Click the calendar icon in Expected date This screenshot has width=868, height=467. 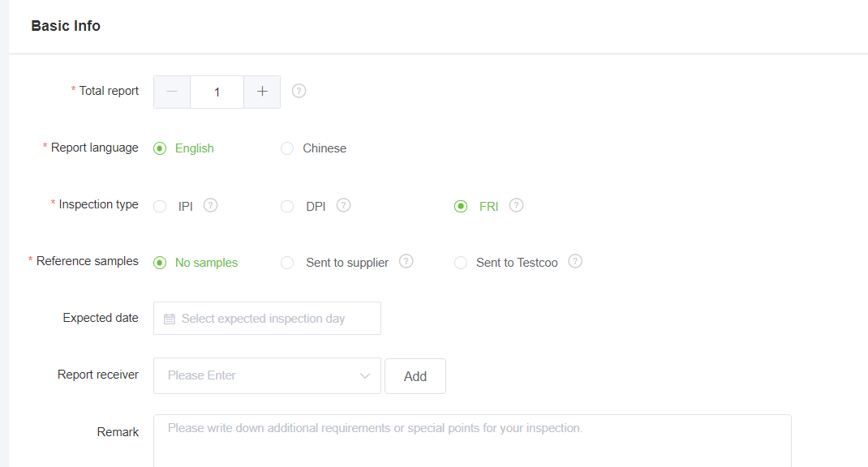[x=170, y=319]
